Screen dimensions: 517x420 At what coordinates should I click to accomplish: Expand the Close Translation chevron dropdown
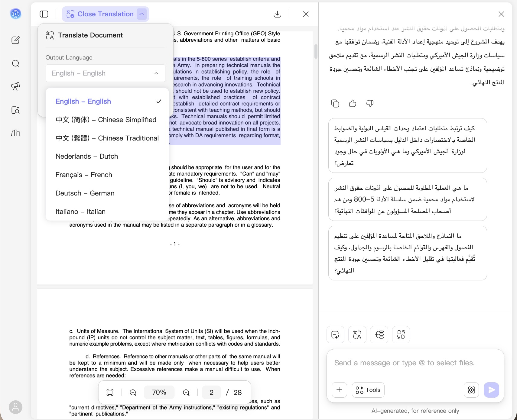(141, 14)
